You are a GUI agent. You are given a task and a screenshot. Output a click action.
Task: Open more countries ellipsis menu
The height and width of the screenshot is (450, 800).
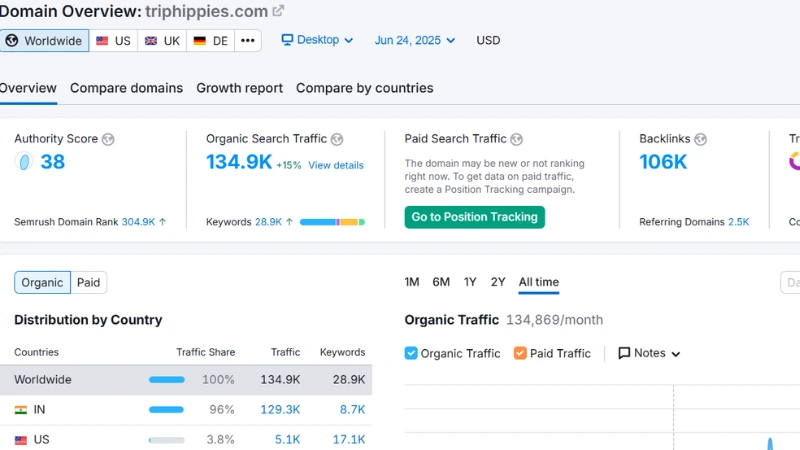(x=248, y=41)
